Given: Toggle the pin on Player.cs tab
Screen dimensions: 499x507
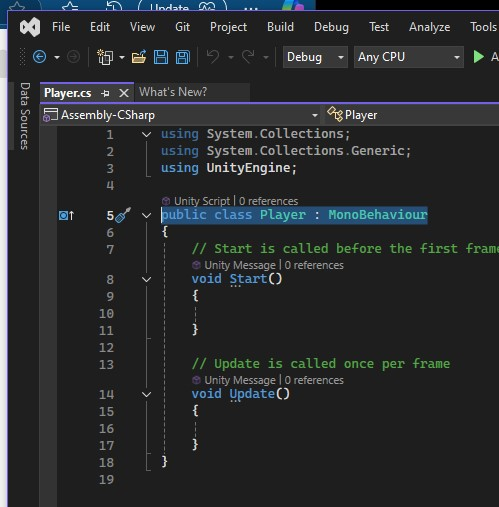Looking at the screenshot, I should coord(105,93).
